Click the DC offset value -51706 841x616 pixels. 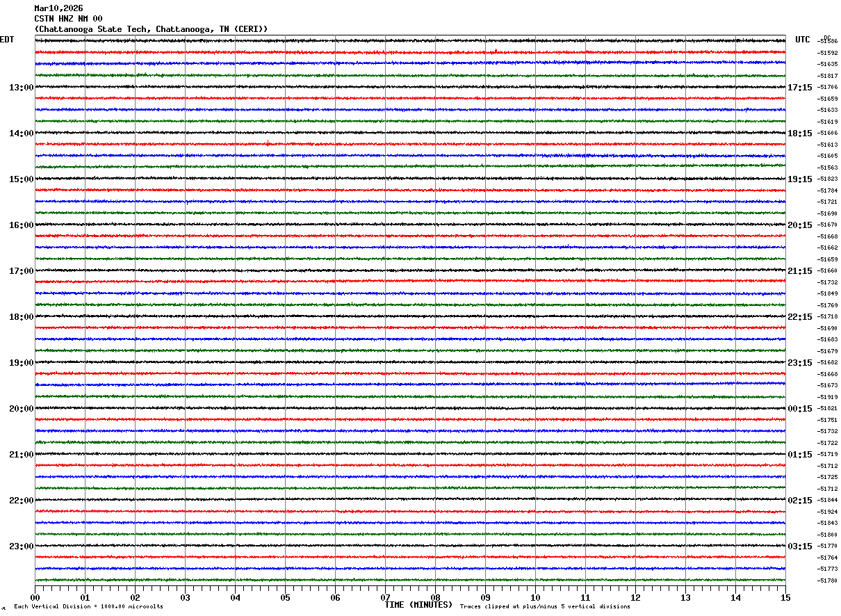[x=828, y=88]
